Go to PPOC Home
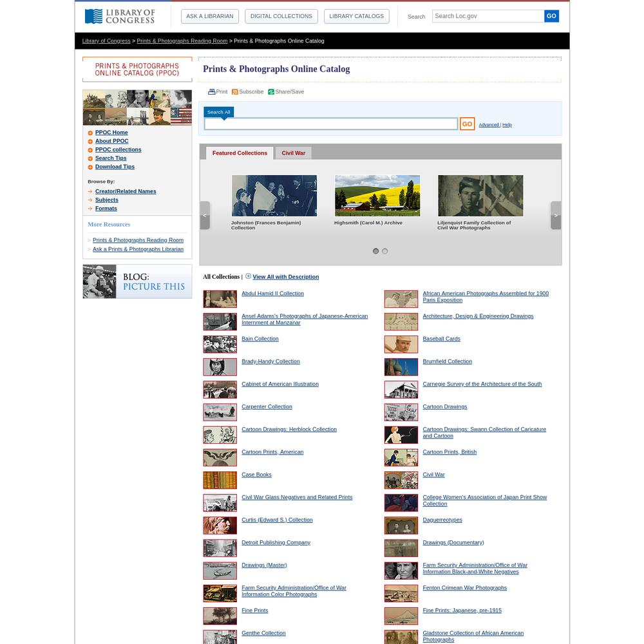 111,132
